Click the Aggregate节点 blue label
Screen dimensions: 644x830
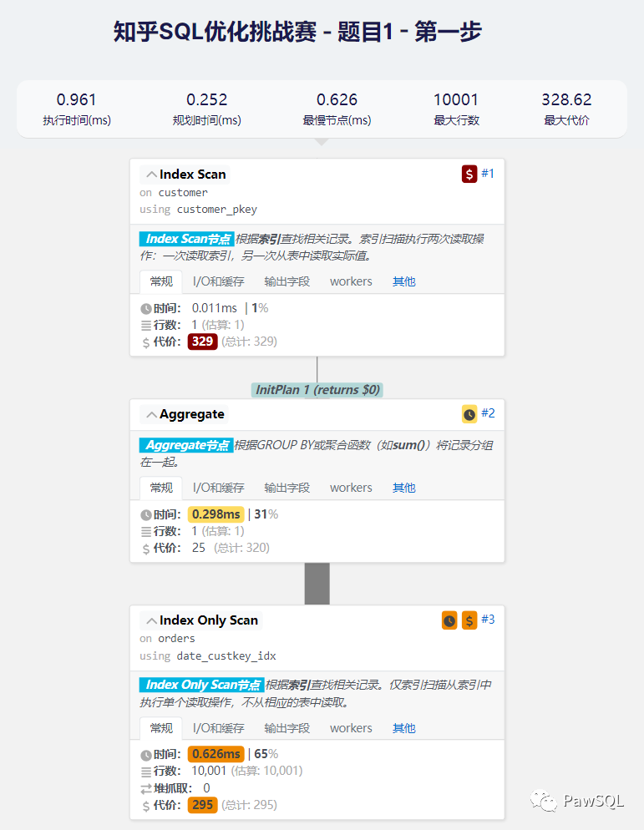click(x=186, y=445)
